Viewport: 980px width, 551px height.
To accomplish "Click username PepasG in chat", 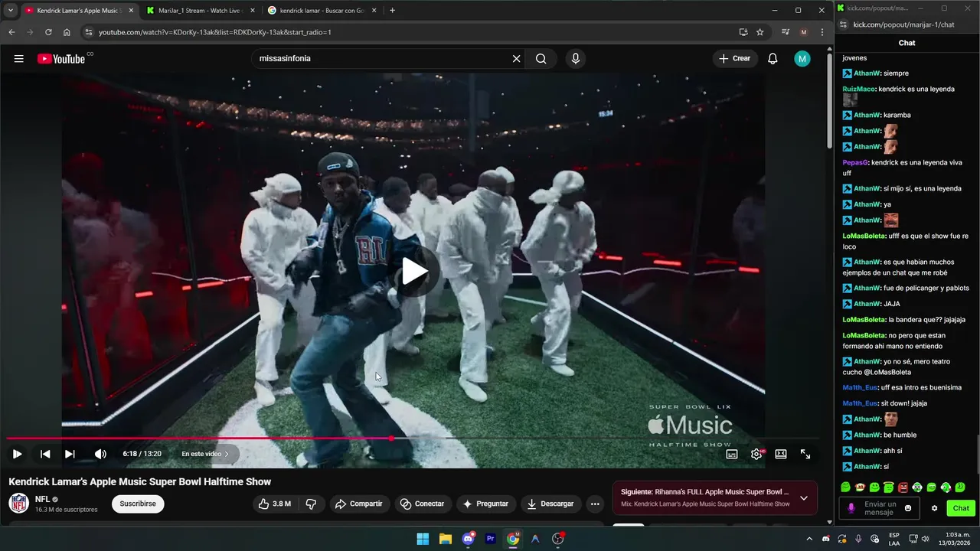I will (x=855, y=162).
